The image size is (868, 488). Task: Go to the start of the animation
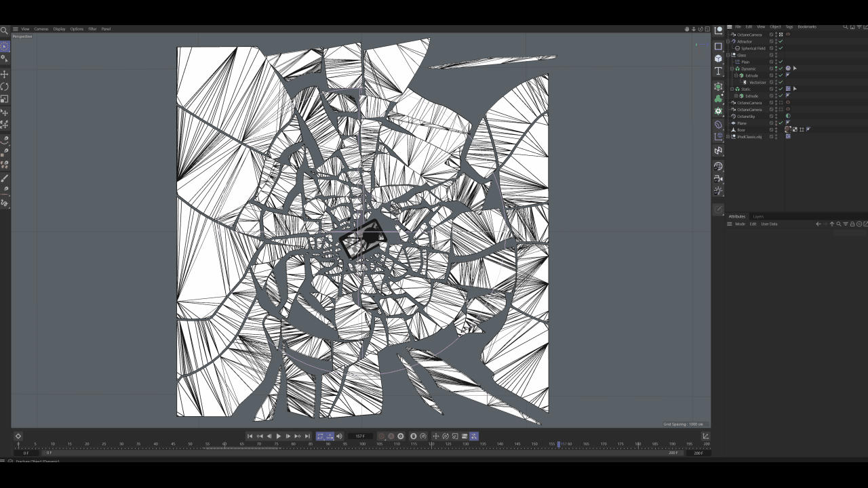(250, 436)
